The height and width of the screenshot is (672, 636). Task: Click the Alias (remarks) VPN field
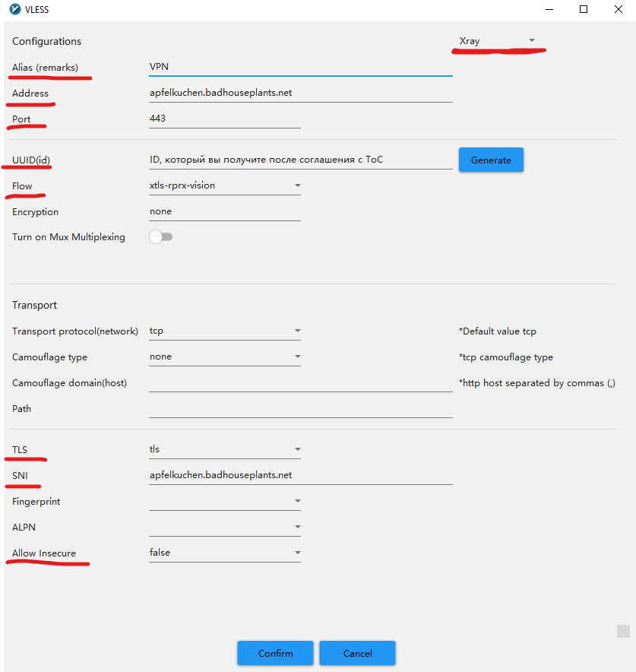click(300, 67)
